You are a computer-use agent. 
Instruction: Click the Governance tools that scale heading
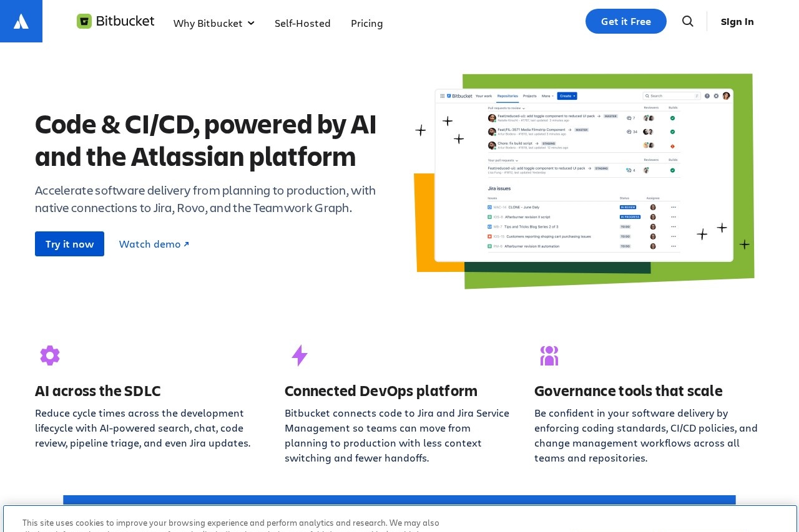point(628,391)
